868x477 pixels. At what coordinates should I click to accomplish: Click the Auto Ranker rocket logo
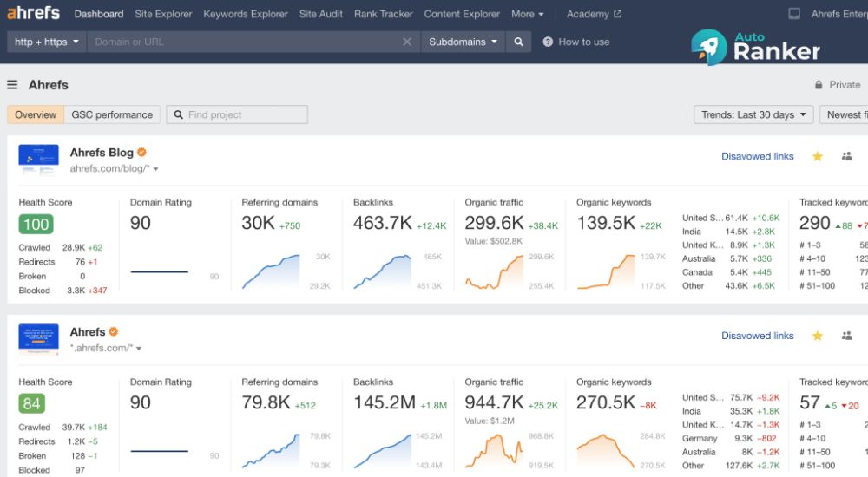pos(708,47)
